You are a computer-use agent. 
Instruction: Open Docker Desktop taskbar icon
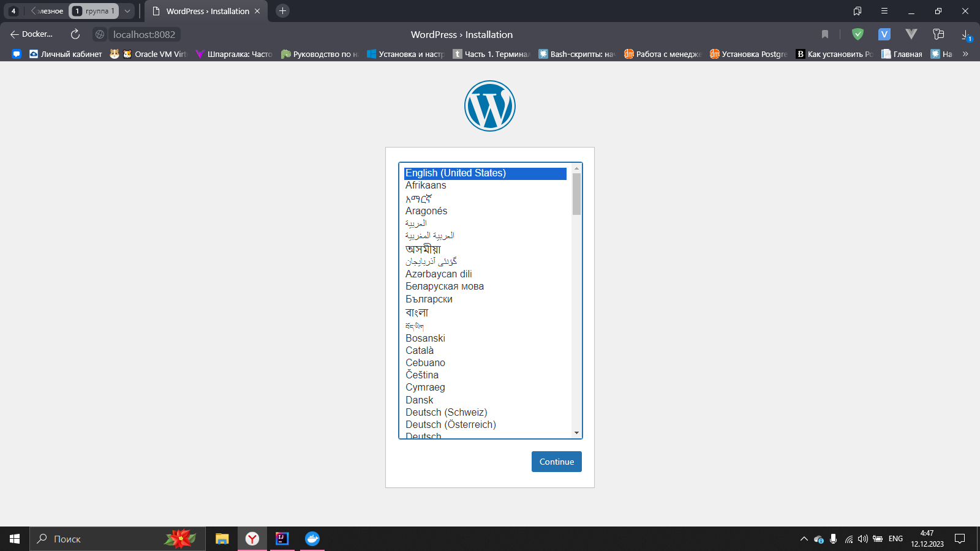(x=312, y=539)
